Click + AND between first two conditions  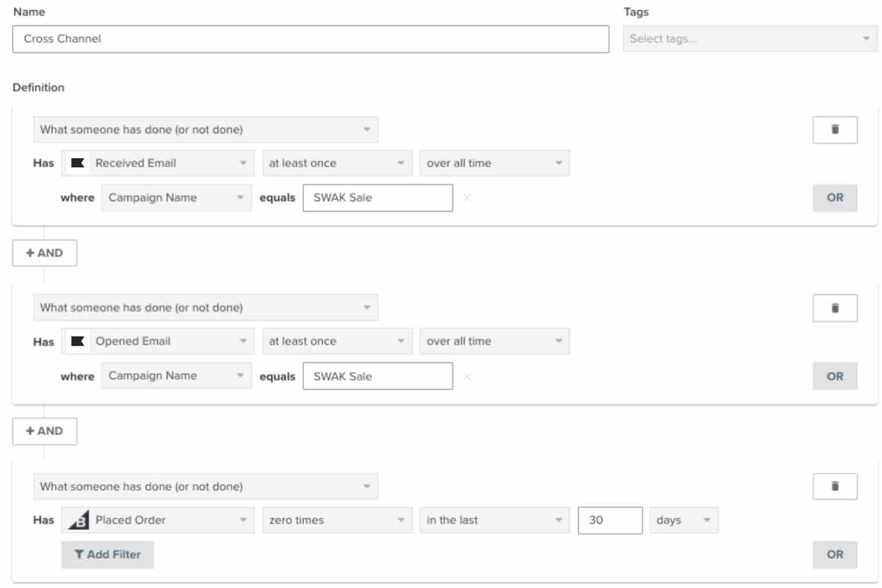tap(45, 253)
